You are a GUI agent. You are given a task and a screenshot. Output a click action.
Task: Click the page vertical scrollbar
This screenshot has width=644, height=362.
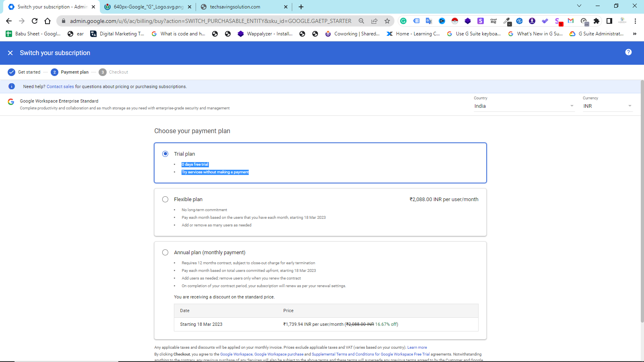tap(642, 201)
